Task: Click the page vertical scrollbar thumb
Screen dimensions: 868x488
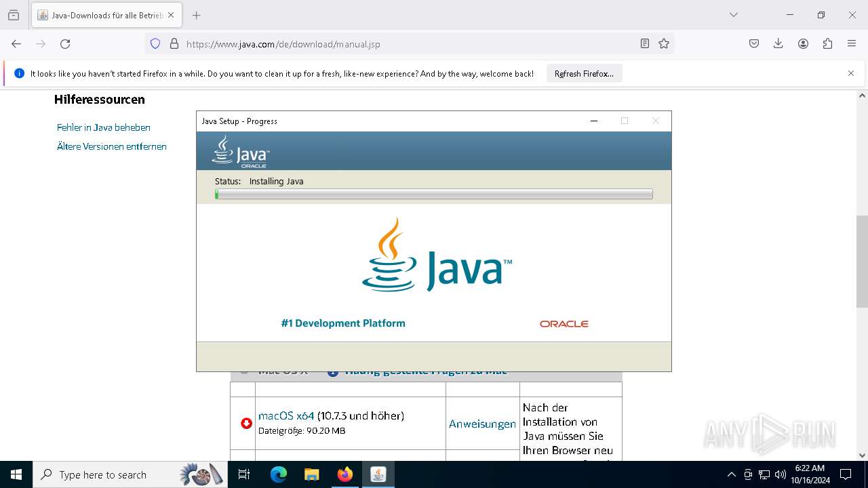Action: [862, 261]
